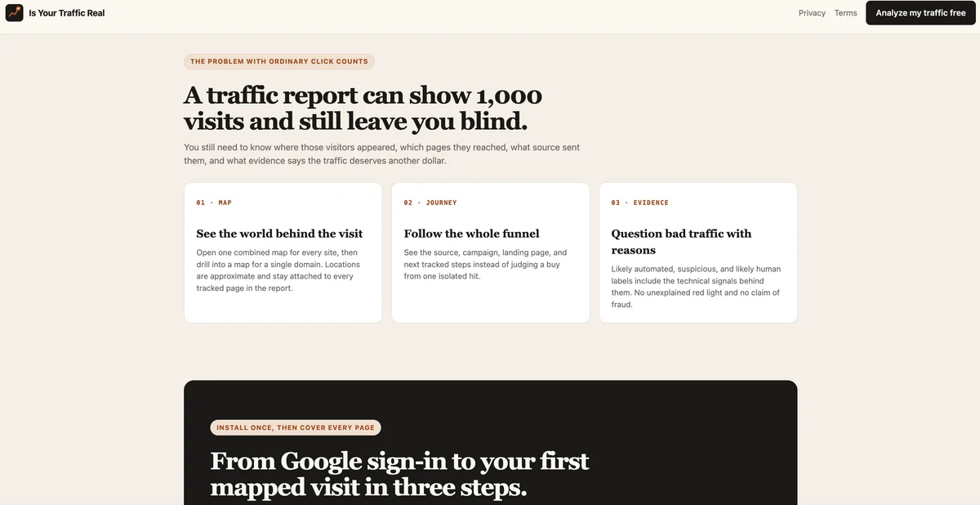Click the '01 · MAP' card label

point(214,203)
